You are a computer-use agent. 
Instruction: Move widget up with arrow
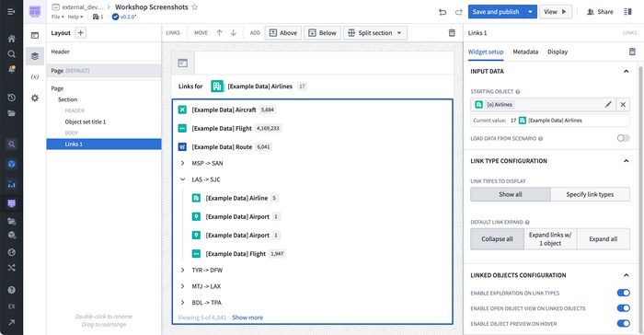[x=219, y=33]
